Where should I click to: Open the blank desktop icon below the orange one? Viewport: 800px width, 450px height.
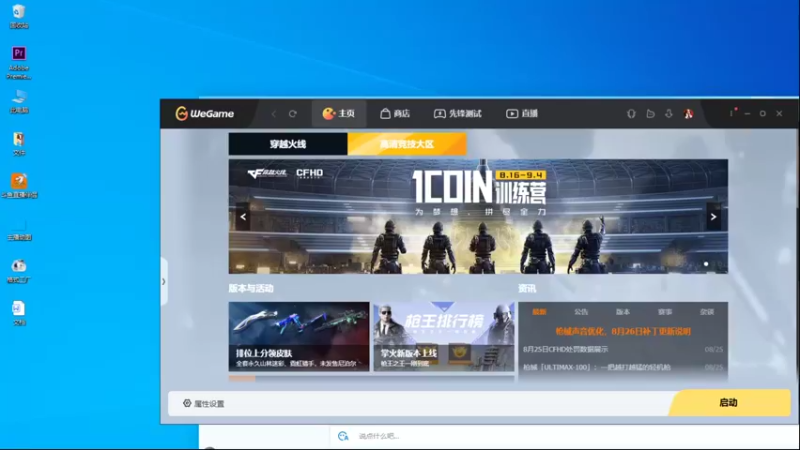(19, 229)
